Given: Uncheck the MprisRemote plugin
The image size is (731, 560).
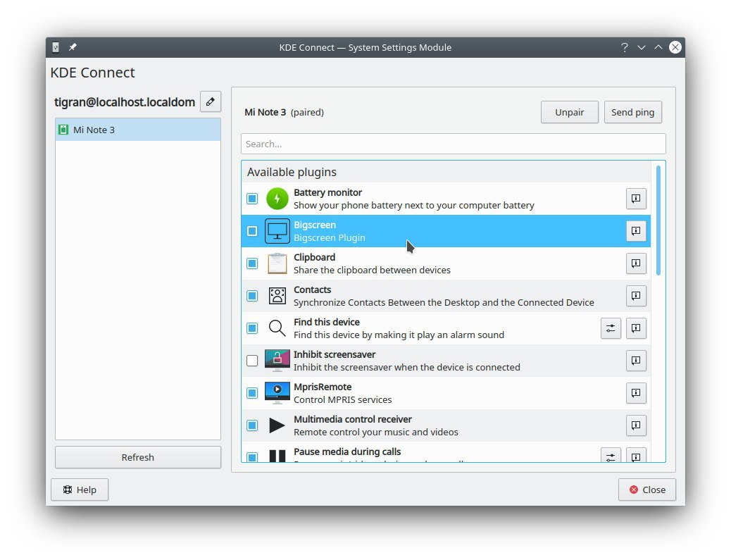Looking at the screenshot, I should coord(252,393).
